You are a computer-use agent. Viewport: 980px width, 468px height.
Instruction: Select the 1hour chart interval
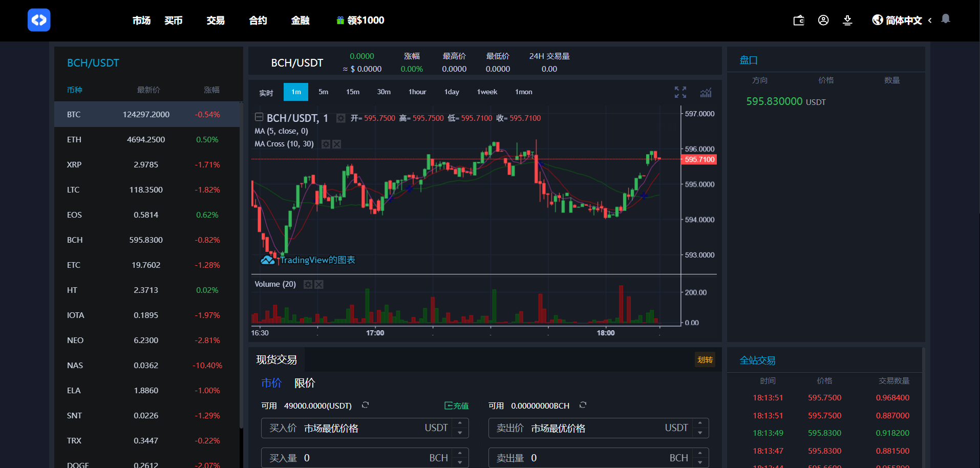point(417,92)
